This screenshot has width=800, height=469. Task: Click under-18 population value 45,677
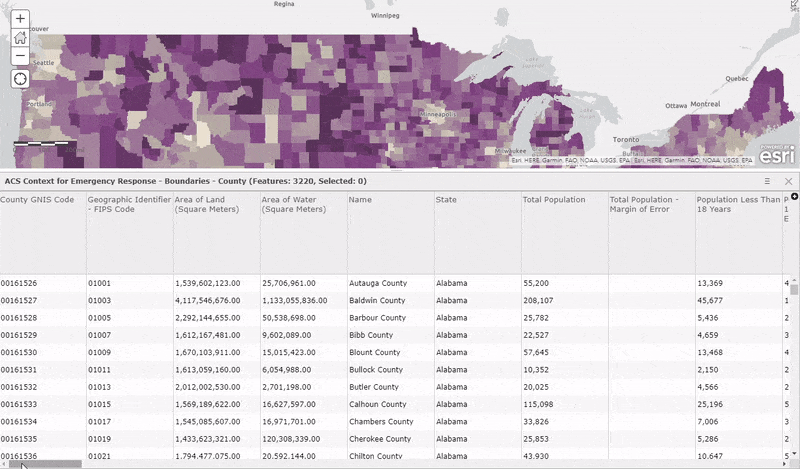click(x=710, y=301)
